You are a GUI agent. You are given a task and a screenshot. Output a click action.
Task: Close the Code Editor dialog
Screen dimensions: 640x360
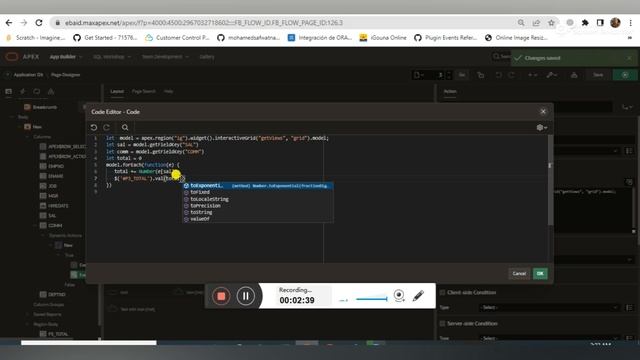(x=543, y=112)
